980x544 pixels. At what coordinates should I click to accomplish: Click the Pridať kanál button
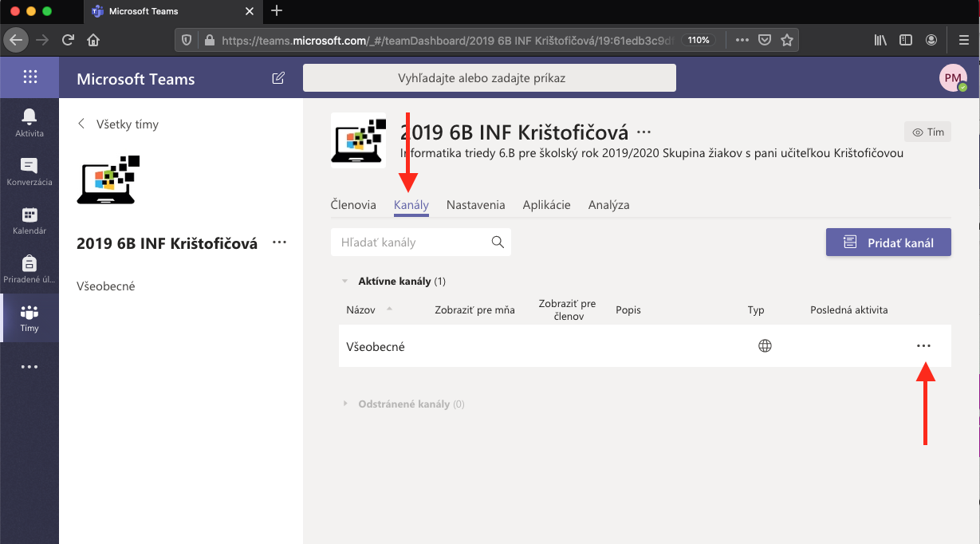tap(888, 242)
